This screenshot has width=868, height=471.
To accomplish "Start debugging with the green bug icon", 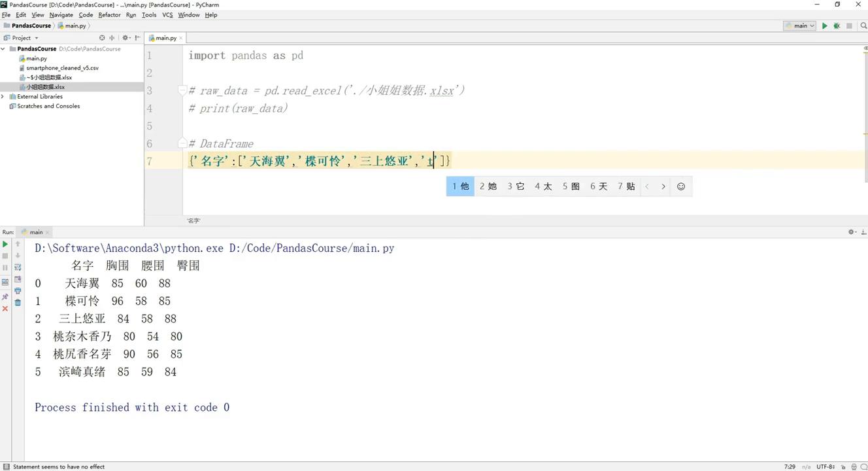I will coord(837,26).
